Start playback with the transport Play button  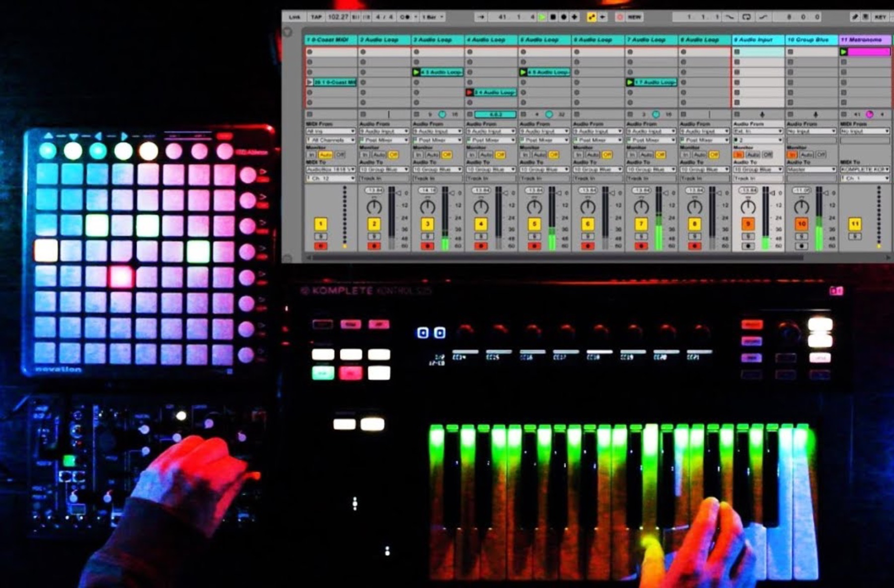point(542,17)
